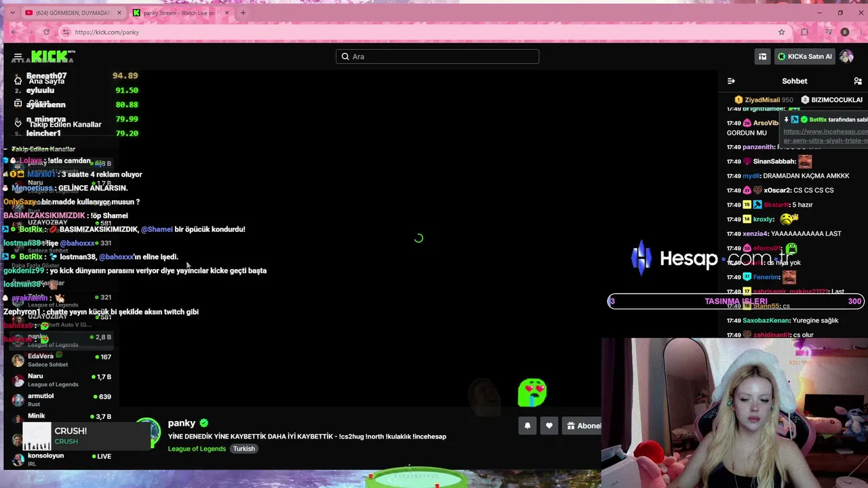The image size is (868, 488).
Task: Click username BkstarN in chat
Action: 776,205
